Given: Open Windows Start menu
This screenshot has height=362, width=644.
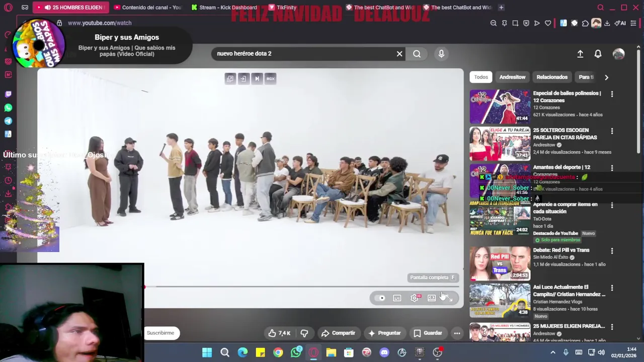Looking at the screenshot, I should coord(207,352).
